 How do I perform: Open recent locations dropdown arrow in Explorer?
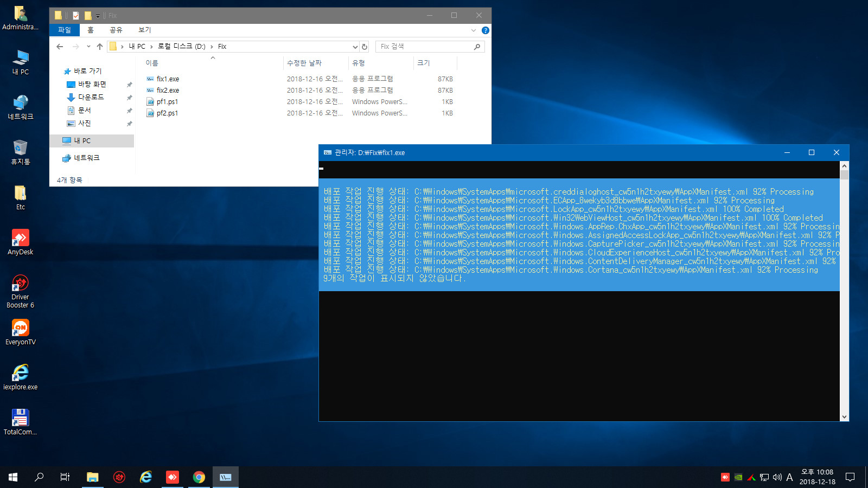88,47
